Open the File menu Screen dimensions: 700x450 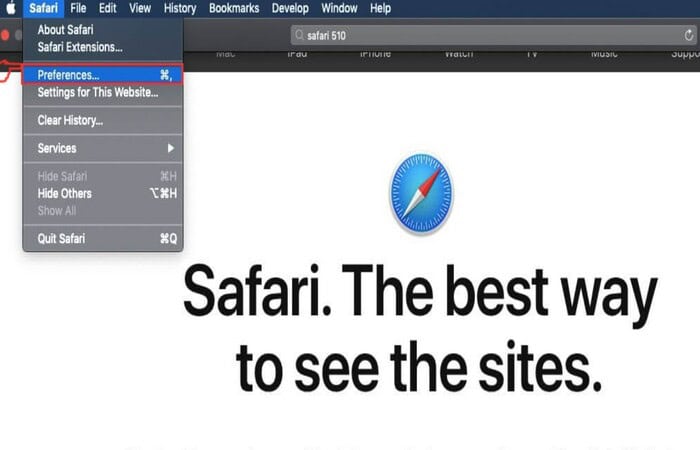tap(78, 8)
